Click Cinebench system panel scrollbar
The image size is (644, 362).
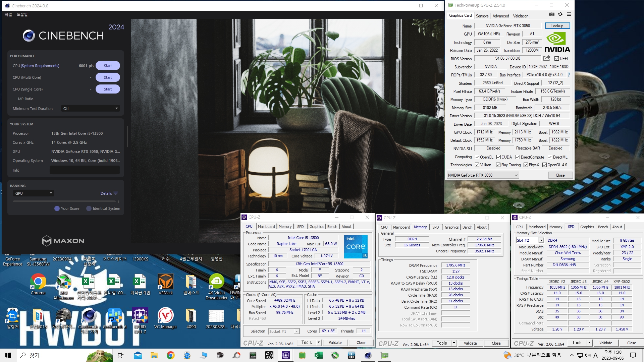pyautogui.click(x=127, y=136)
